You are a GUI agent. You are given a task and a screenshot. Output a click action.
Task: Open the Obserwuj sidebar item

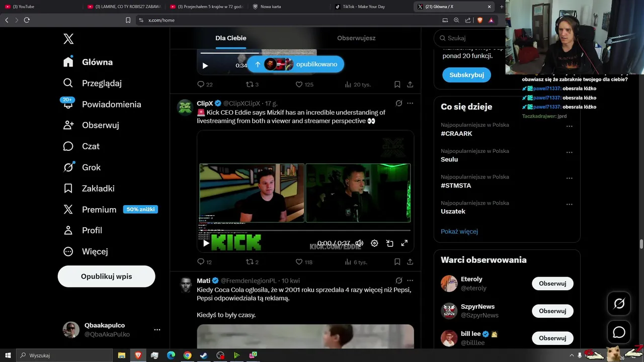(91, 125)
